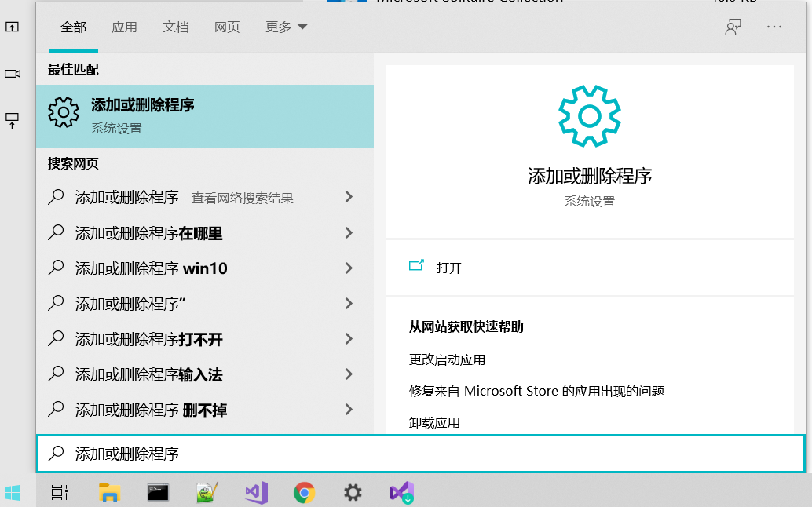812x507 pixels.
Task: Switch to the 应用 tab
Action: [x=124, y=26]
